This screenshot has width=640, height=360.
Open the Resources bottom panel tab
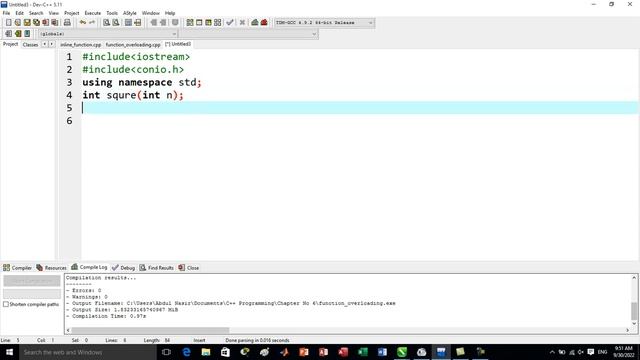tap(51, 268)
